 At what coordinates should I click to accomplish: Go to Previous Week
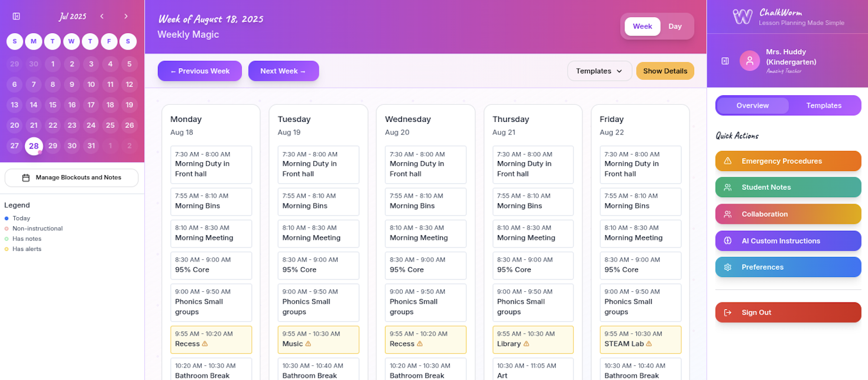click(200, 71)
